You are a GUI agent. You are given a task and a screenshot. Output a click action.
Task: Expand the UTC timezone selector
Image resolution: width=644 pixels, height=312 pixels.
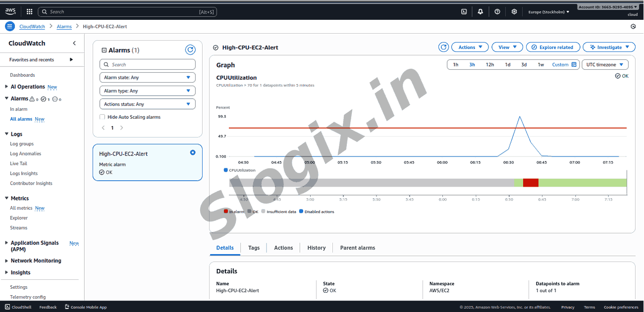(604, 64)
